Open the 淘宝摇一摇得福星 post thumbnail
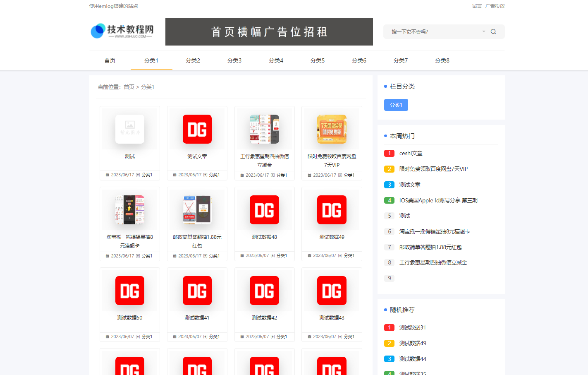 point(130,210)
